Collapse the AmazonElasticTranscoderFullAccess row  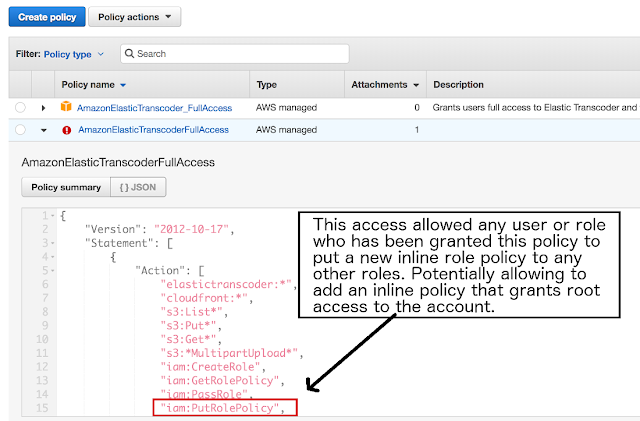click(43, 130)
